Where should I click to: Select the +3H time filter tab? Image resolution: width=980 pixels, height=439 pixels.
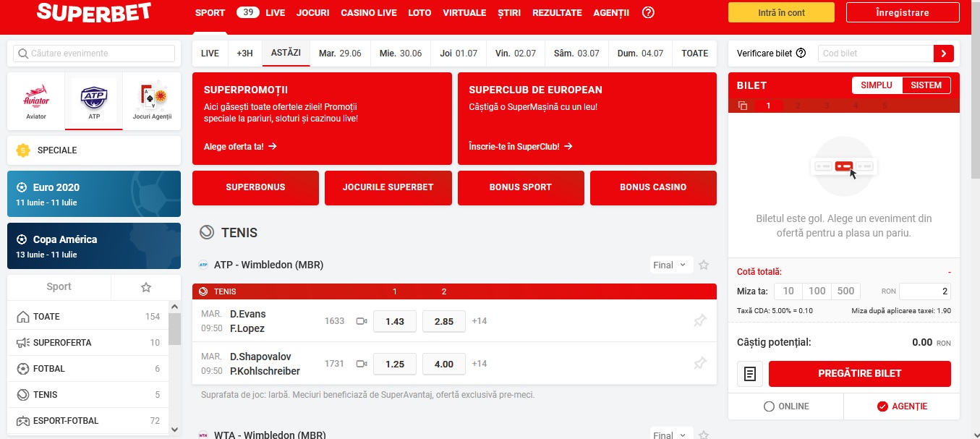tap(245, 54)
